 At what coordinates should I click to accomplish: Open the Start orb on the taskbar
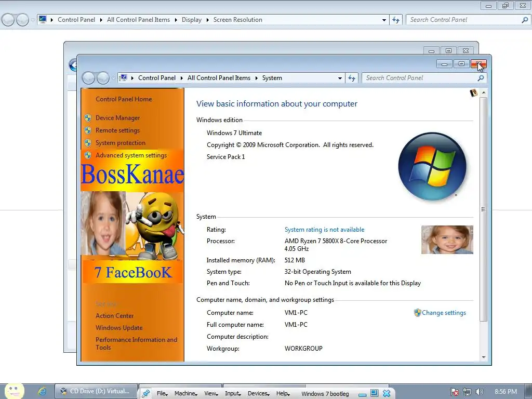pos(15,391)
